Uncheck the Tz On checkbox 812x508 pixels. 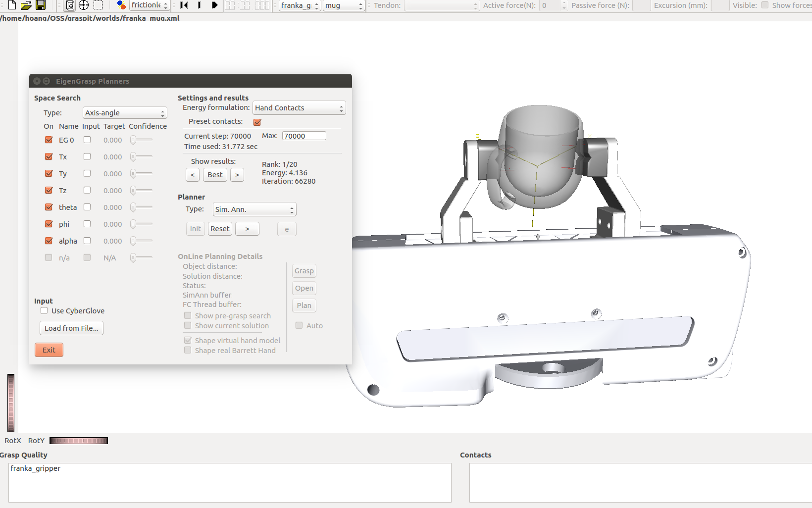(49, 190)
